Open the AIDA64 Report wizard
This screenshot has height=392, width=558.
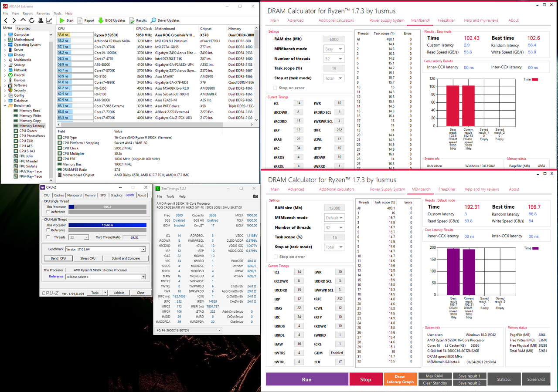[86, 20]
